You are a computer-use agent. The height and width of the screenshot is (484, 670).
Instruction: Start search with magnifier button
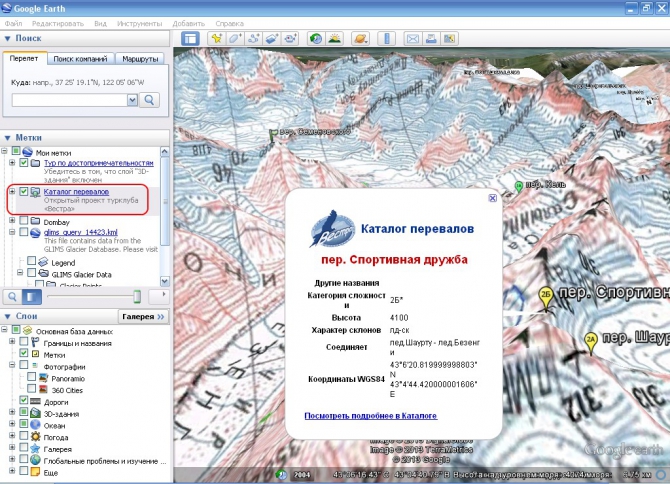149,100
